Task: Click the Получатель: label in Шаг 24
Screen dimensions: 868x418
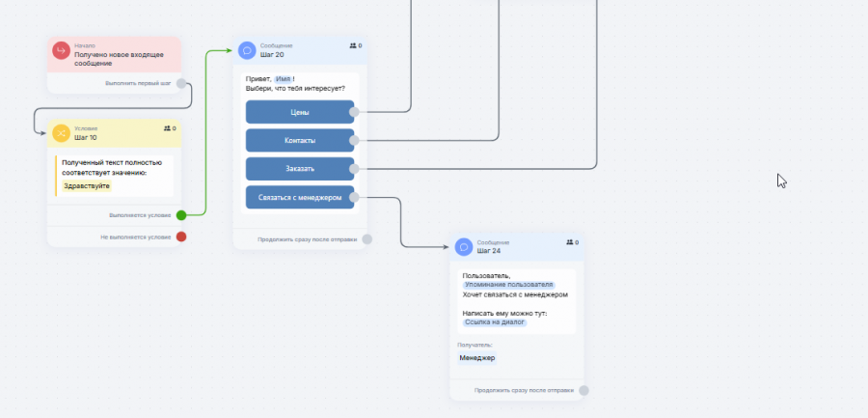Action: (x=475, y=345)
